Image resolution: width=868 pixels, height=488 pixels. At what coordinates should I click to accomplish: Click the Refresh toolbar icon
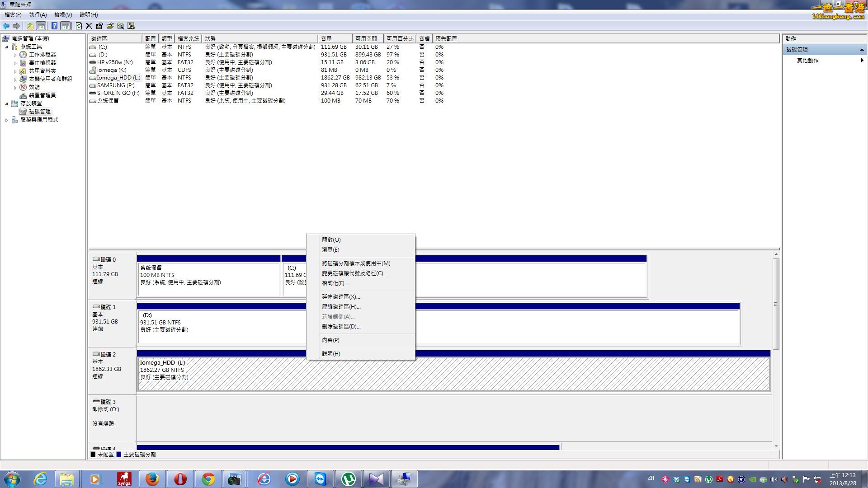pos(79,26)
